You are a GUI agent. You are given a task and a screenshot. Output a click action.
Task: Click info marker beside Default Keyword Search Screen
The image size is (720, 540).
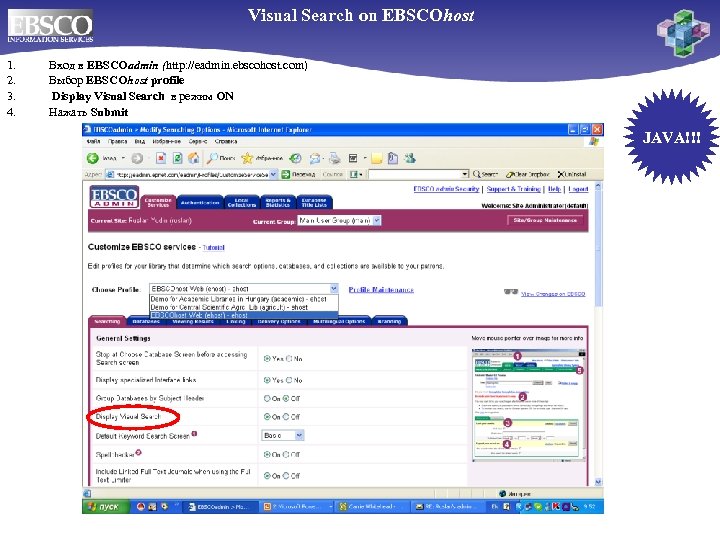tap(194, 433)
